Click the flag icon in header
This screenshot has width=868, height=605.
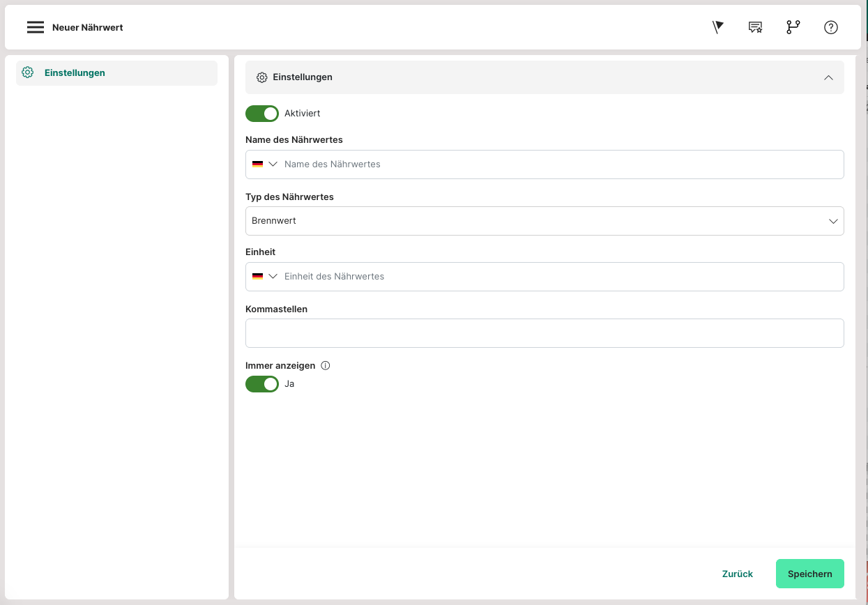(717, 27)
